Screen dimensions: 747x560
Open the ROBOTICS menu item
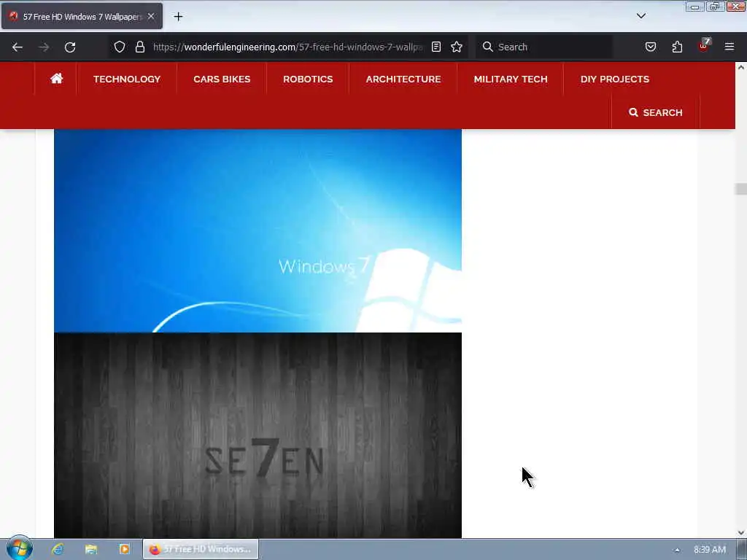pos(308,79)
